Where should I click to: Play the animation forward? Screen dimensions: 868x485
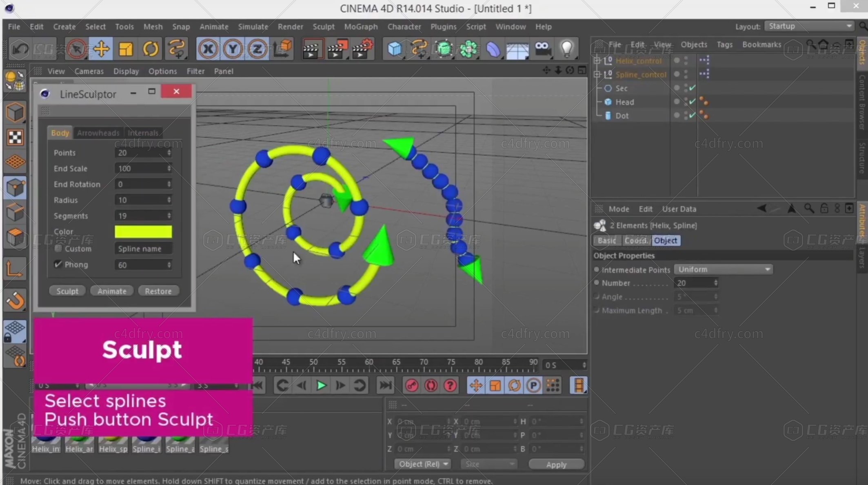[x=321, y=385]
